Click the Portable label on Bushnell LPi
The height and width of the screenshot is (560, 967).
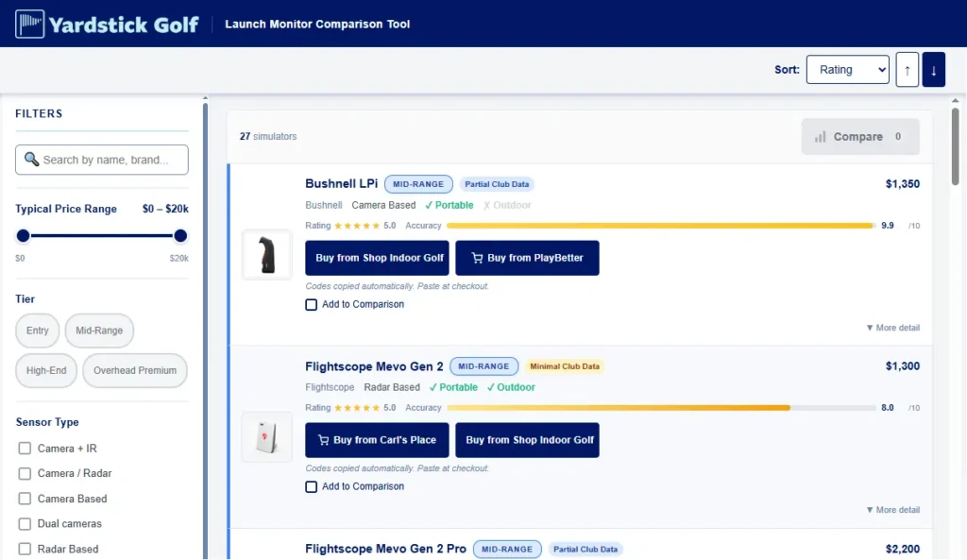[449, 205]
